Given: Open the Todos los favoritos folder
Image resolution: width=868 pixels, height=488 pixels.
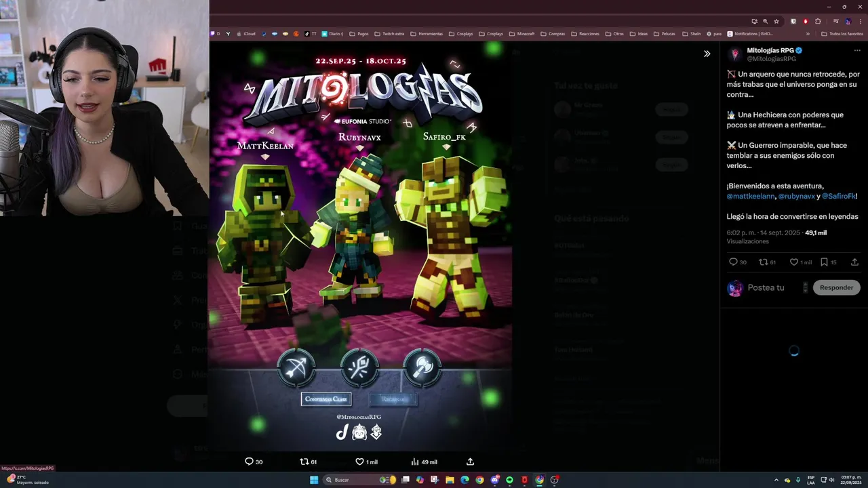Looking at the screenshot, I should 842,33.
